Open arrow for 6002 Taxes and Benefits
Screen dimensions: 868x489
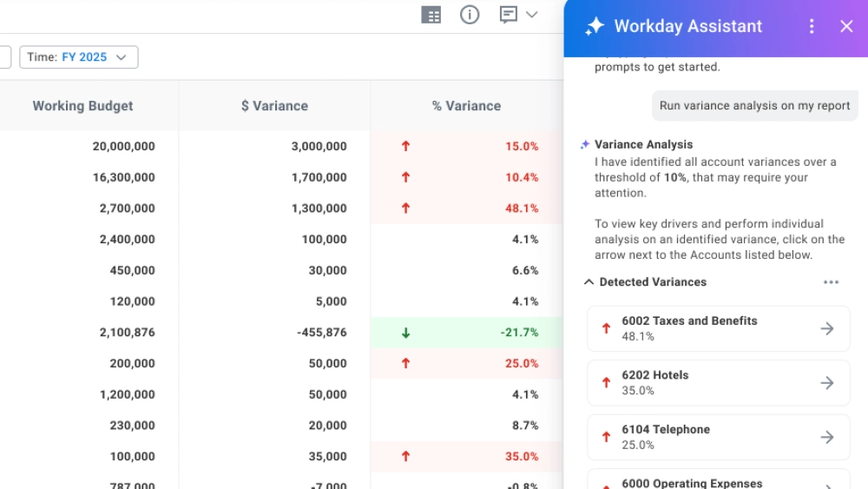(x=827, y=328)
